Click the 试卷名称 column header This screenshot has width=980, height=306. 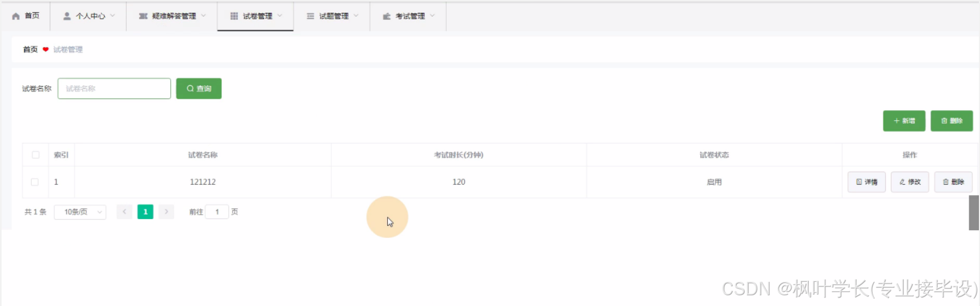coord(203,155)
